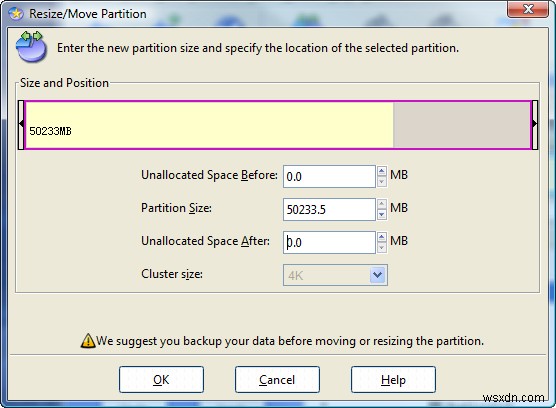Image resolution: width=556 pixels, height=408 pixels.
Task: Click the OK button
Action: click(161, 380)
